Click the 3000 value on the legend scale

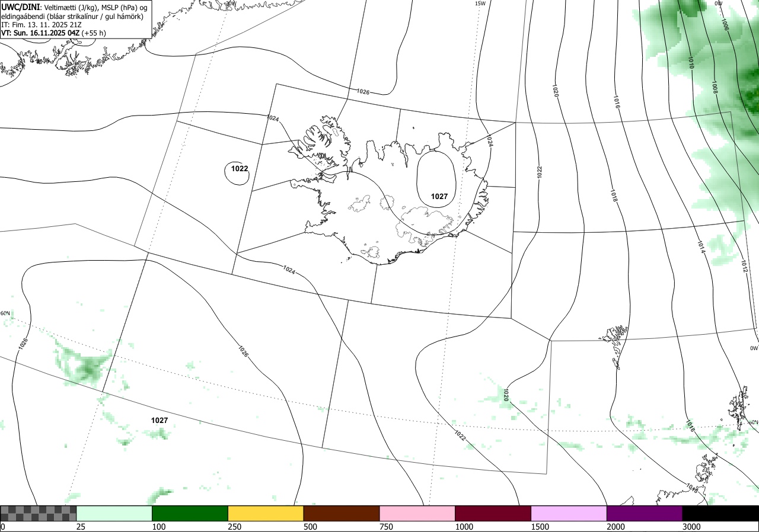692,527
